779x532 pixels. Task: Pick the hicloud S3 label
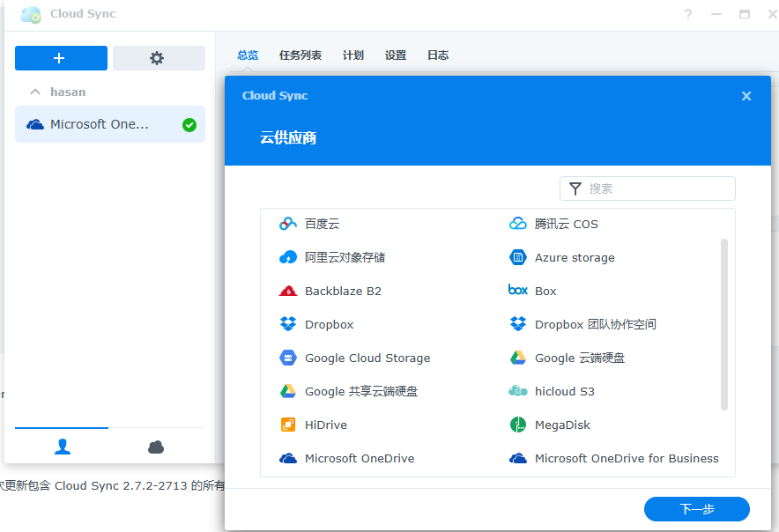[565, 391]
